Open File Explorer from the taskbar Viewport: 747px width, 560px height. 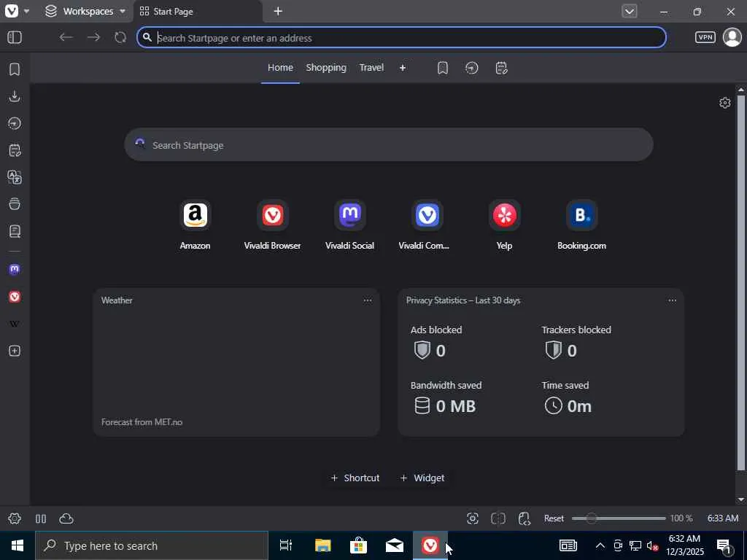click(322, 545)
